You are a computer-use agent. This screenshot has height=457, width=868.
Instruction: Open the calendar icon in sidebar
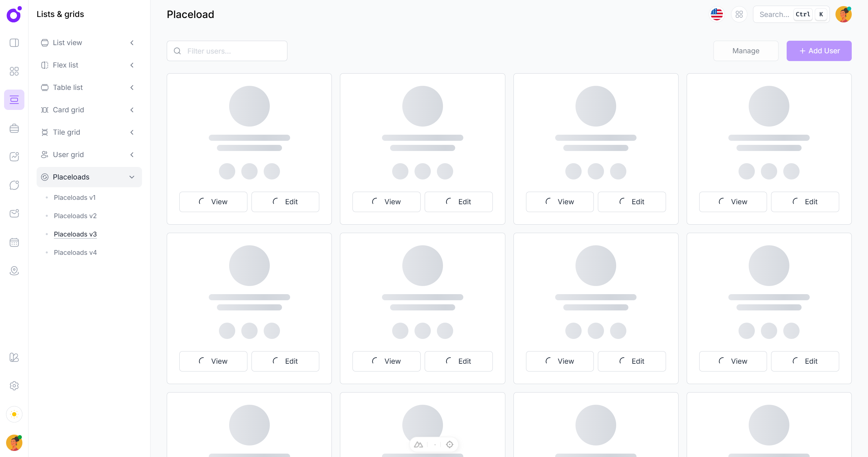coord(14,242)
